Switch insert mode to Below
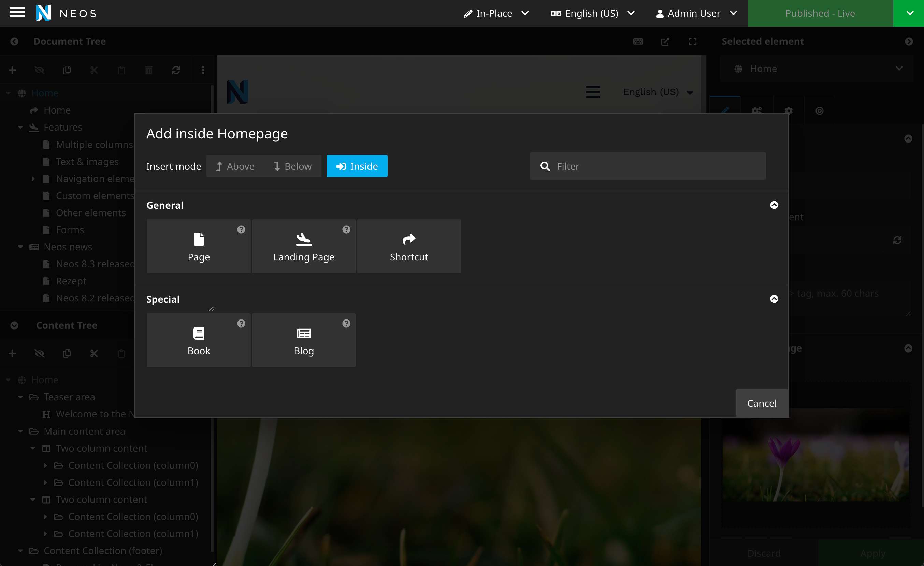The height and width of the screenshot is (566, 924). pos(292,166)
